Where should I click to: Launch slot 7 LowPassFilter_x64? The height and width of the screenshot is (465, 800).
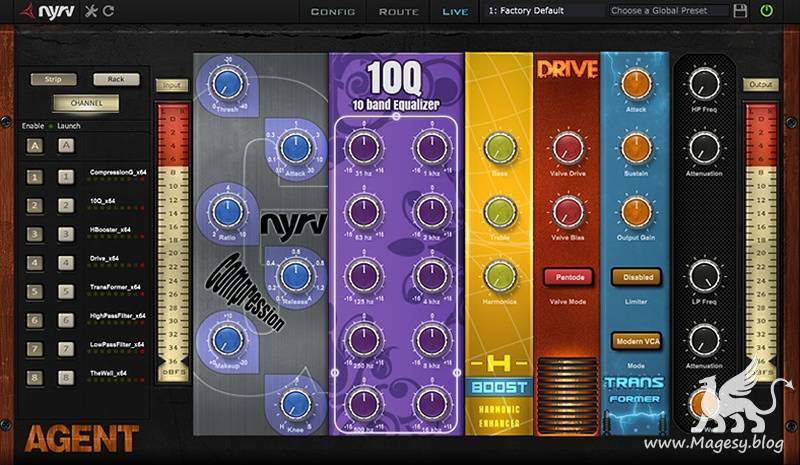[66, 349]
